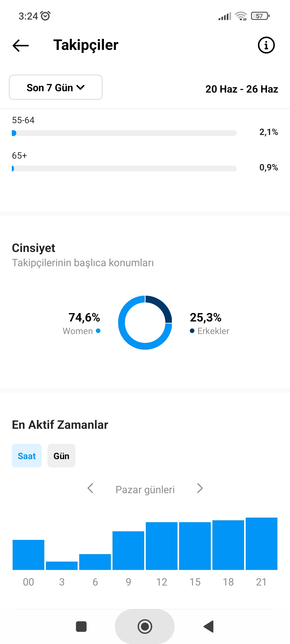
Task: Go to next day with right chevron
Action: click(200, 488)
